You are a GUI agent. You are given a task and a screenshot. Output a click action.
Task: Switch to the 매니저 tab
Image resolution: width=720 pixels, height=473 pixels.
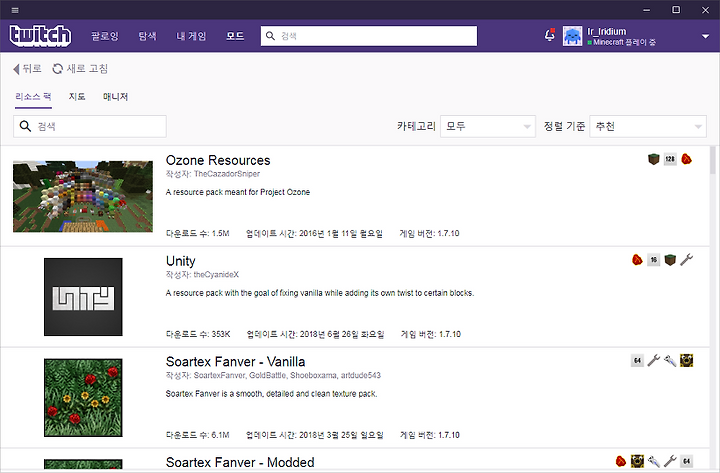pos(115,97)
